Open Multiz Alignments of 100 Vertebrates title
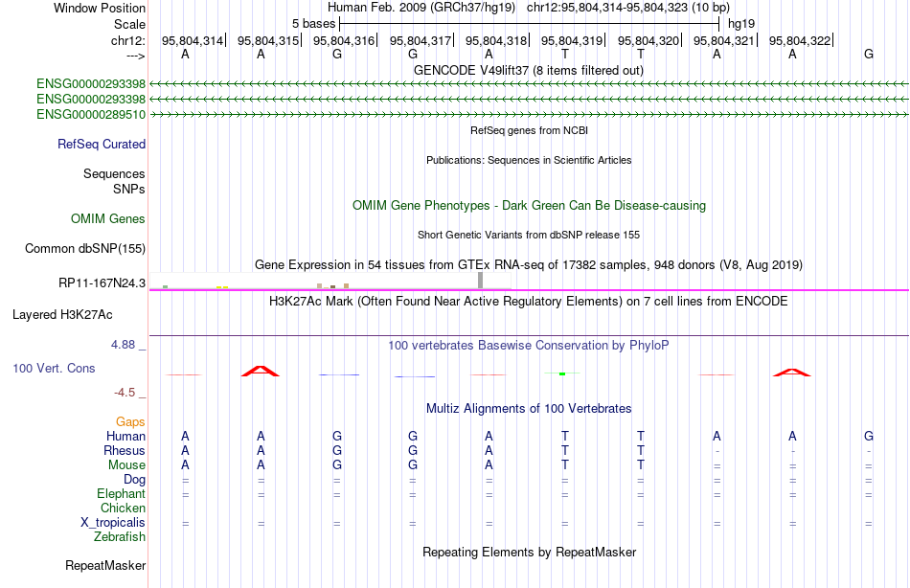Viewport: 910px width, 588px height. click(x=529, y=409)
